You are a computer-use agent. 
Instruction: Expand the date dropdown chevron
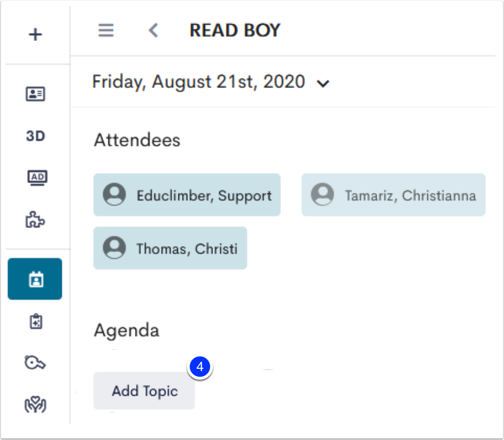click(323, 84)
